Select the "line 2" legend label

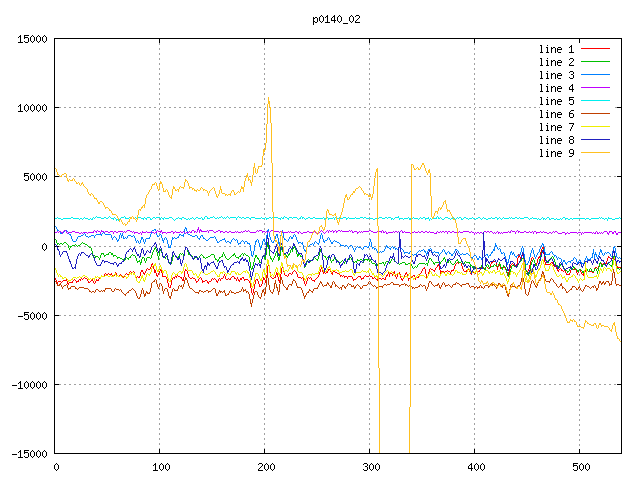(556, 62)
